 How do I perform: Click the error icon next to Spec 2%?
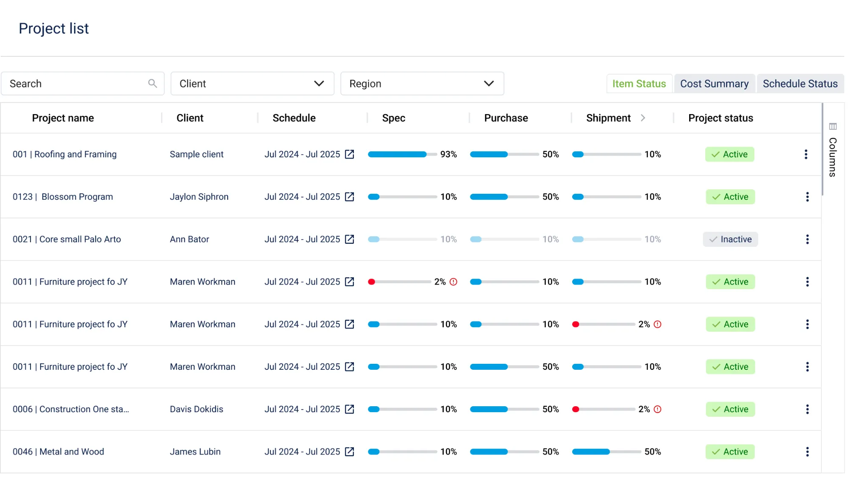click(x=453, y=282)
